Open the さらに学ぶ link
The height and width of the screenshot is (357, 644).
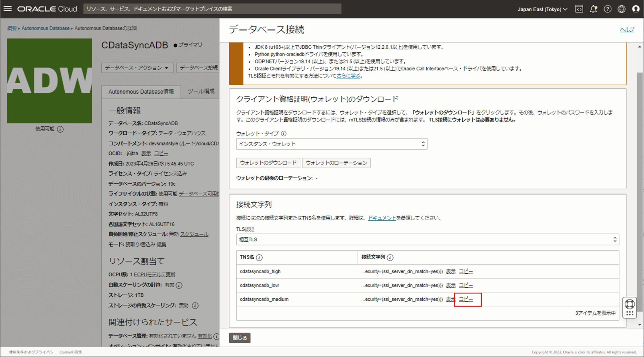(x=348, y=76)
